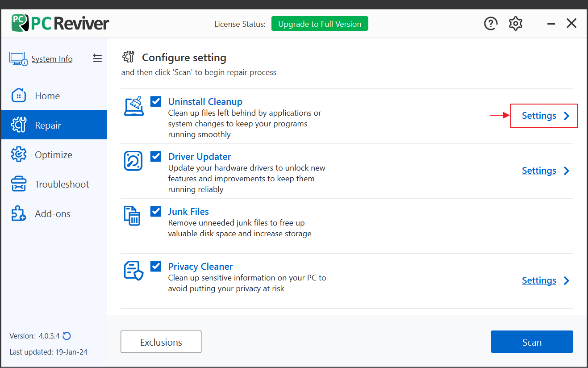Image resolution: width=588 pixels, height=368 pixels.
Task: Go to the Home menu item
Action: pyautogui.click(x=54, y=96)
